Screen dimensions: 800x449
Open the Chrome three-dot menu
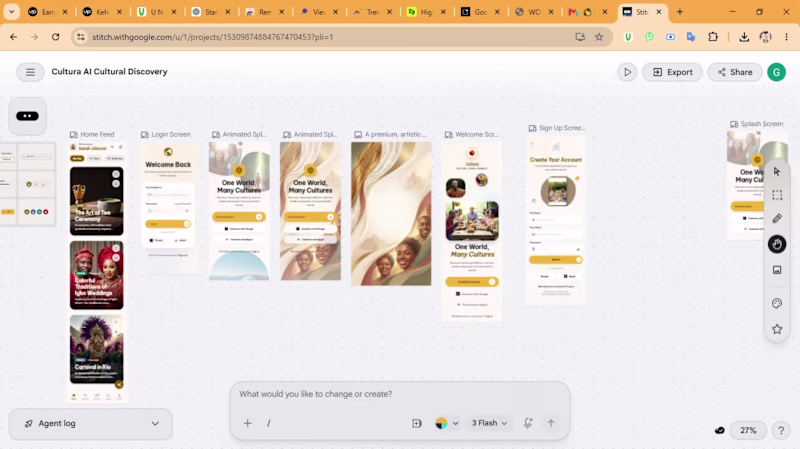pos(786,37)
